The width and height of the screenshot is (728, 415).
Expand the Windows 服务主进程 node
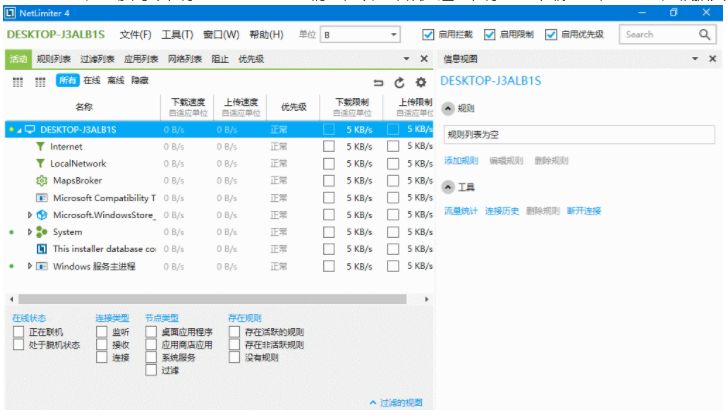pyautogui.click(x=30, y=266)
